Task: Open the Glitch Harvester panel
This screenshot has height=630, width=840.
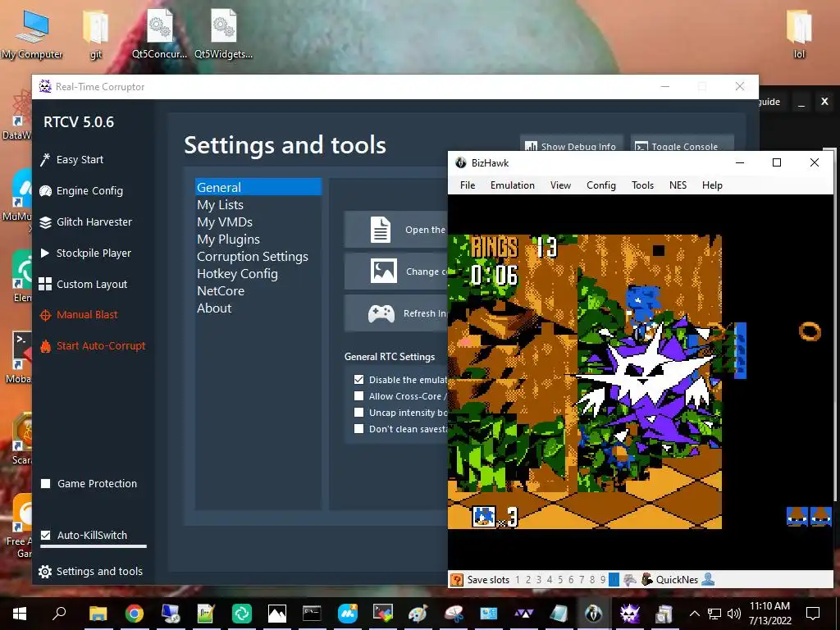Action: (x=85, y=221)
